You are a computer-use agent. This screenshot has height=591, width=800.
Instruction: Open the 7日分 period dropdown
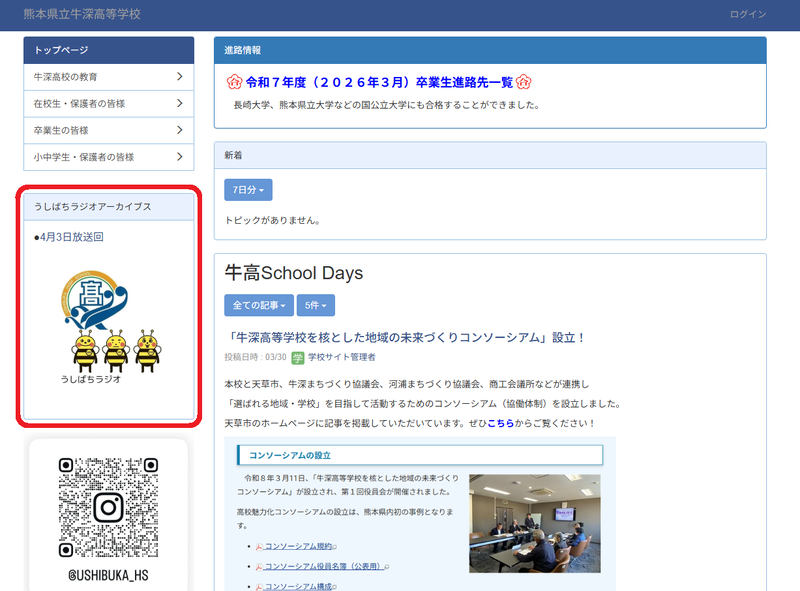[248, 190]
